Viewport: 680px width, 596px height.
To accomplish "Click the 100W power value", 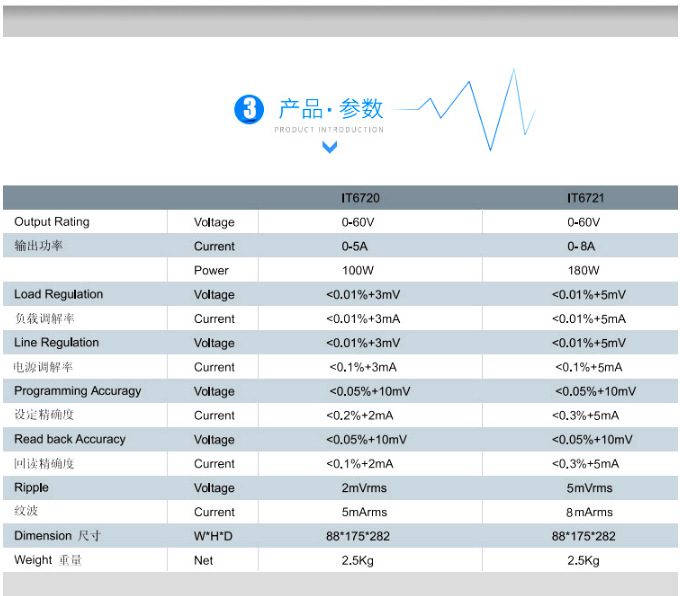I will click(358, 270).
